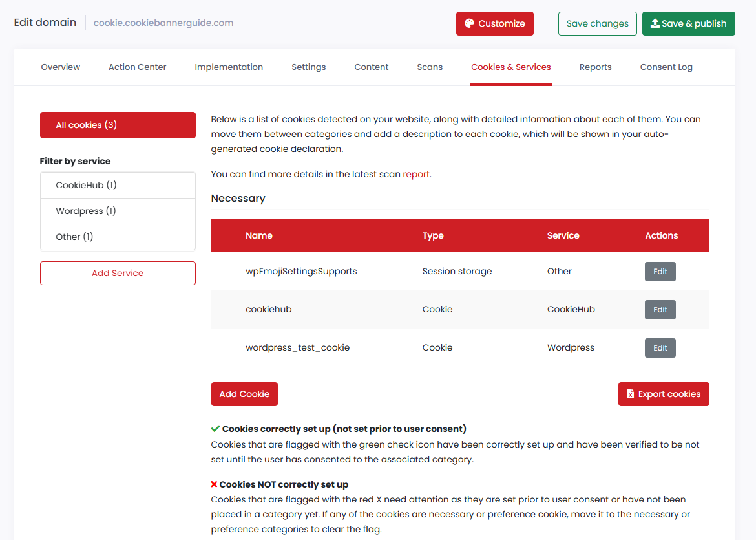Open the latest scan report link
The image size is (756, 540).
[x=416, y=174]
